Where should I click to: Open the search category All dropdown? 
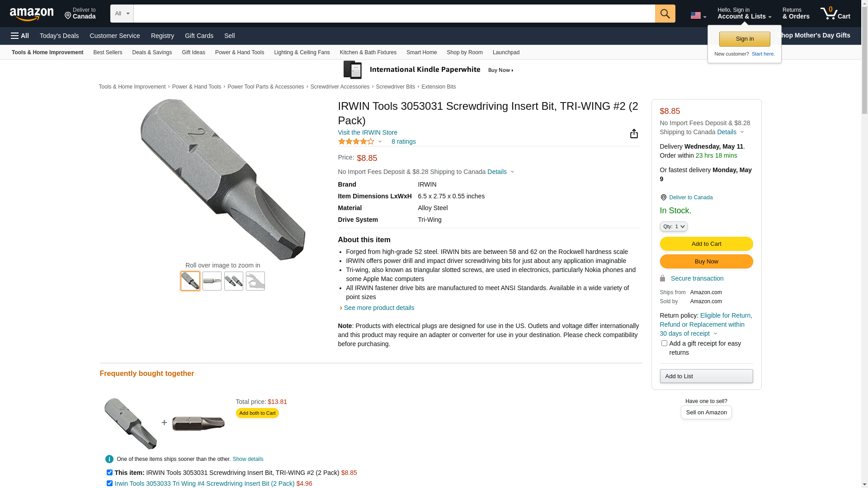pos(122,14)
